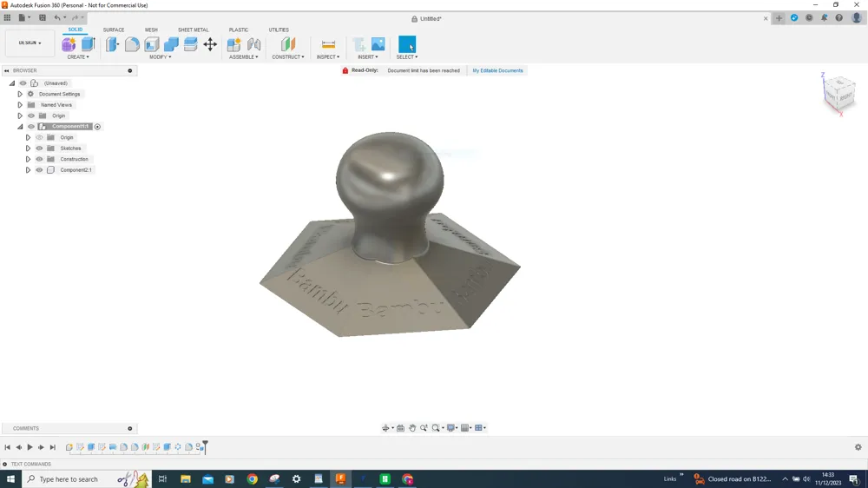This screenshot has height=488, width=868.
Task: Expand the Document Settings tree node
Action: click(x=20, y=94)
